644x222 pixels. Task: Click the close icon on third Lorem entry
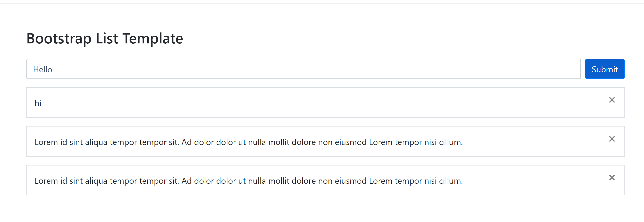(x=612, y=178)
